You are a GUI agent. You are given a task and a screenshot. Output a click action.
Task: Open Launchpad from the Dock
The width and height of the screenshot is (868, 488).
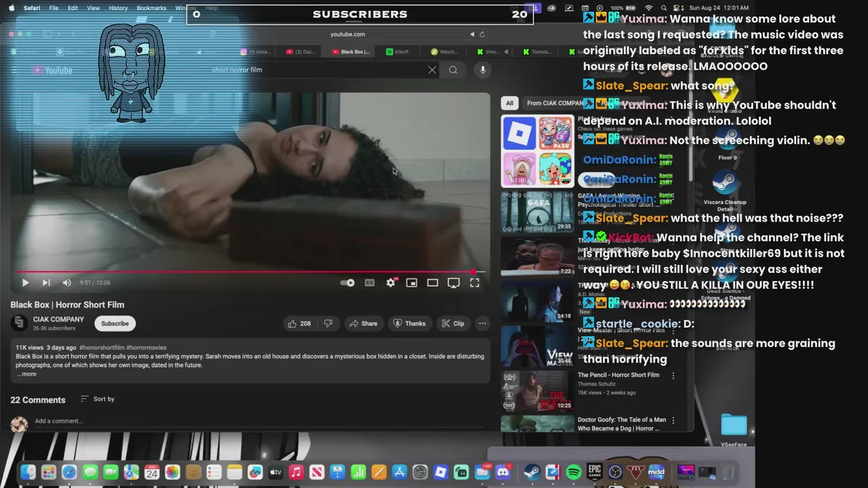[48, 472]
